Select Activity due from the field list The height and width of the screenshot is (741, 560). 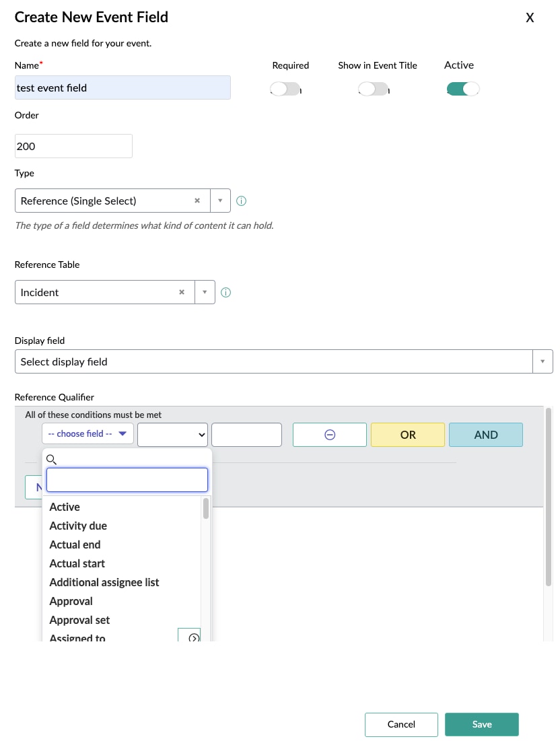pos(78,526)
